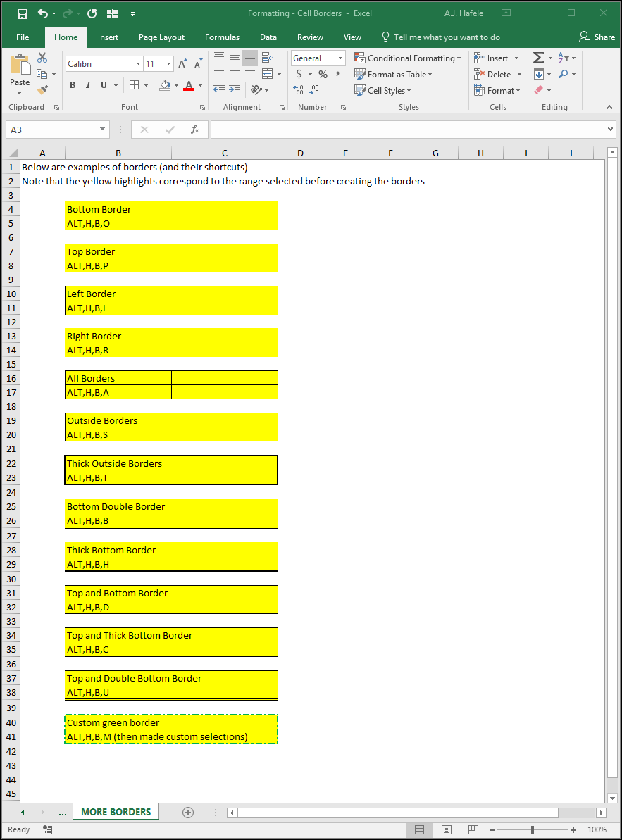The width and height of the screenshot is (622, 840).
Task: Click the AutoSum sigma icon
Action: point(539,57)
